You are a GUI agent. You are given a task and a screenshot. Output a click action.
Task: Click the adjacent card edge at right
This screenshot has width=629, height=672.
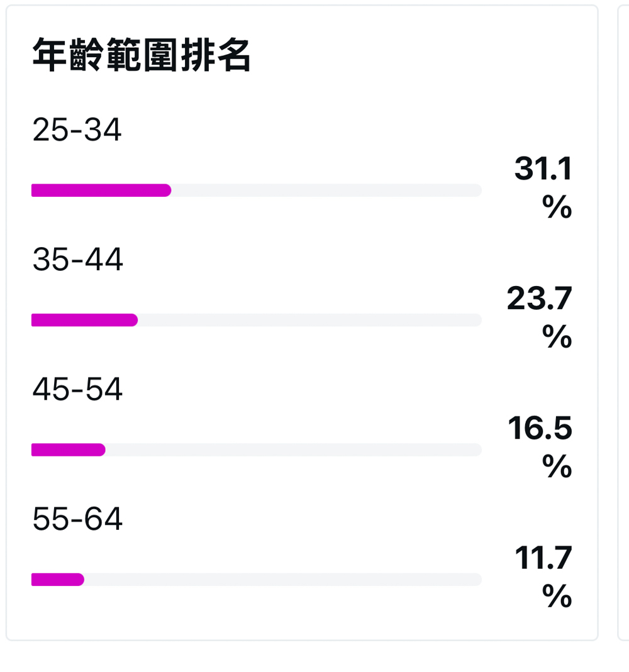[623, 322]
